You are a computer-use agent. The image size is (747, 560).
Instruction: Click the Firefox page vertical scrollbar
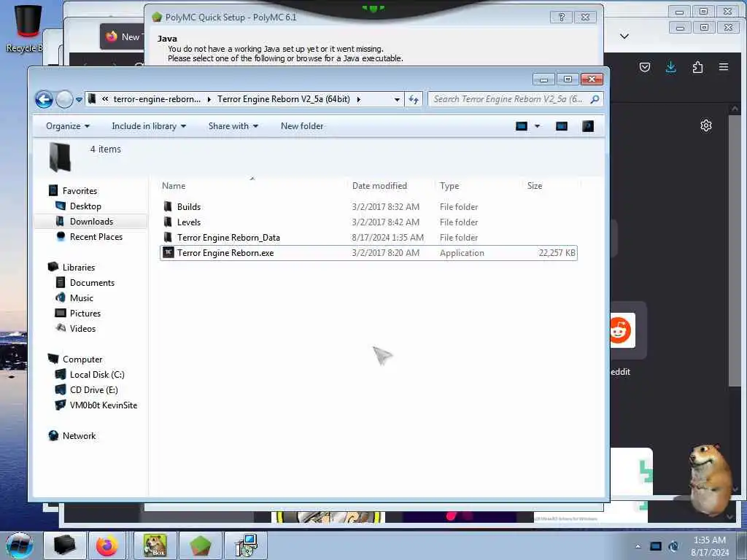734,251
